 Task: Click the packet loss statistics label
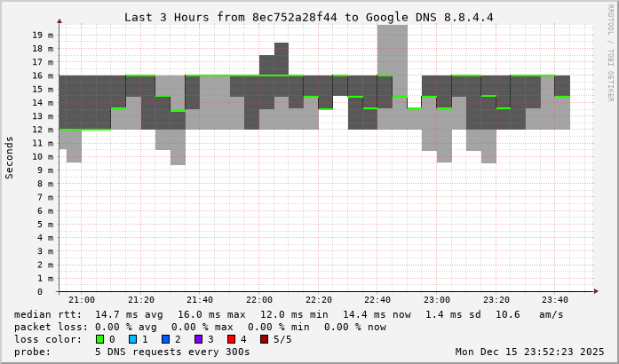pos(51,327)
